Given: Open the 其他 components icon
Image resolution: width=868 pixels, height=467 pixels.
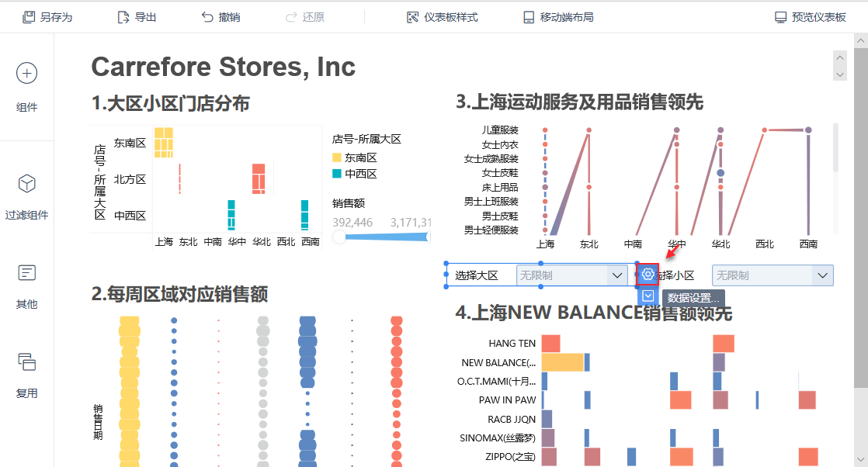Looking at the screenshot, I should pyautogui.click(x=26, y=273).
